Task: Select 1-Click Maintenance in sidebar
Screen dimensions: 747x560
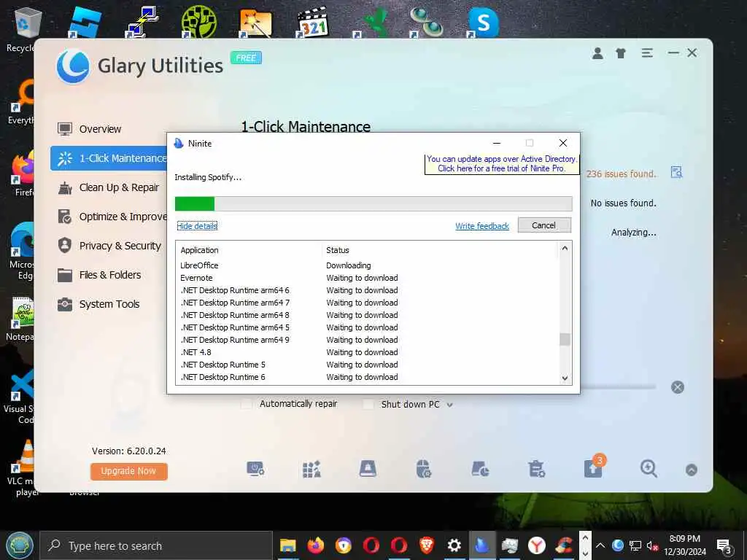Action: pyautogui.click(x=109, y=158)
